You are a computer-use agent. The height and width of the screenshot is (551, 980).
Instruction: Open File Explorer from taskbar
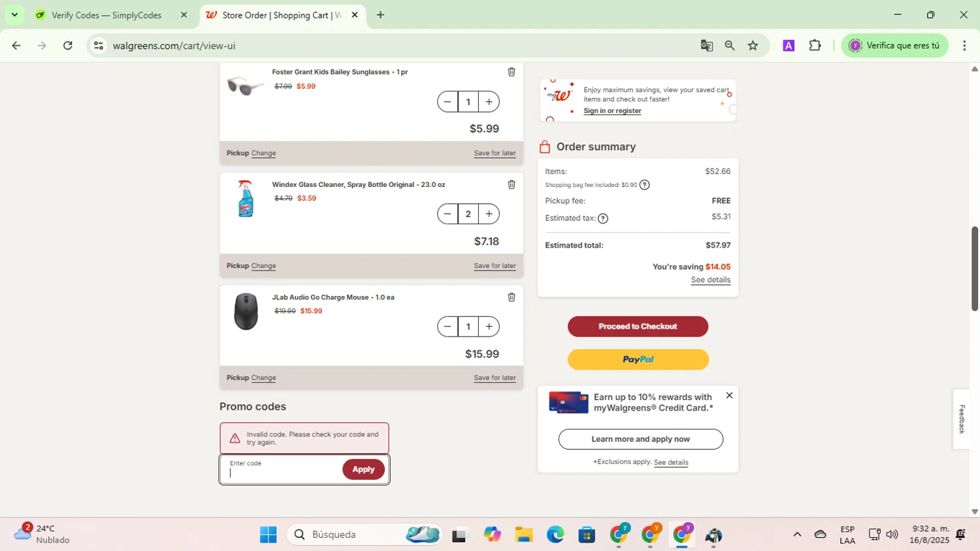[x=524, y=535]
